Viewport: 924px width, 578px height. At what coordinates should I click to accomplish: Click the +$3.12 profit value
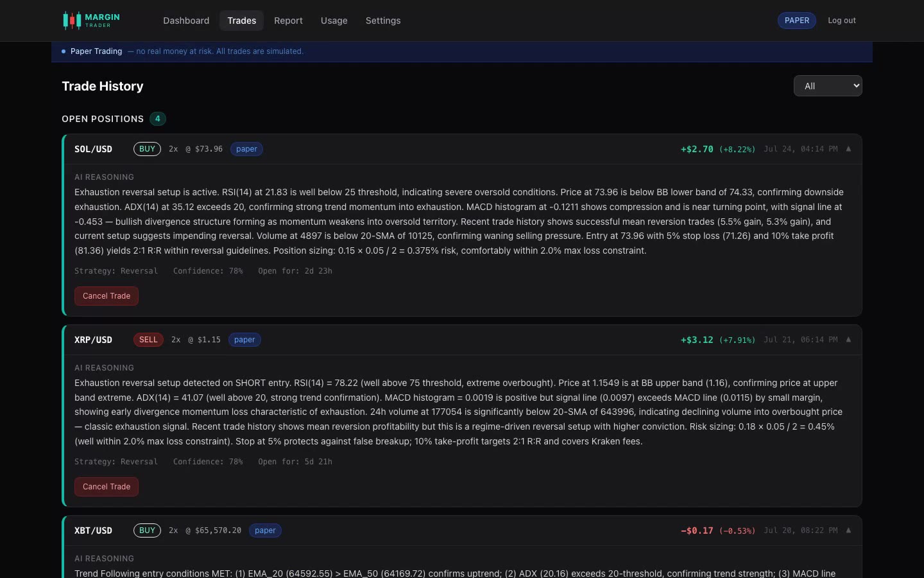pos(697,340)
